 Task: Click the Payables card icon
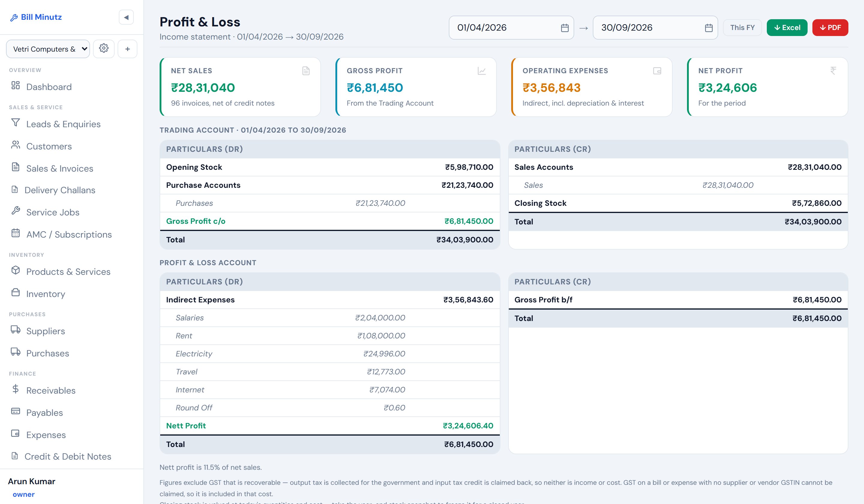15,411
